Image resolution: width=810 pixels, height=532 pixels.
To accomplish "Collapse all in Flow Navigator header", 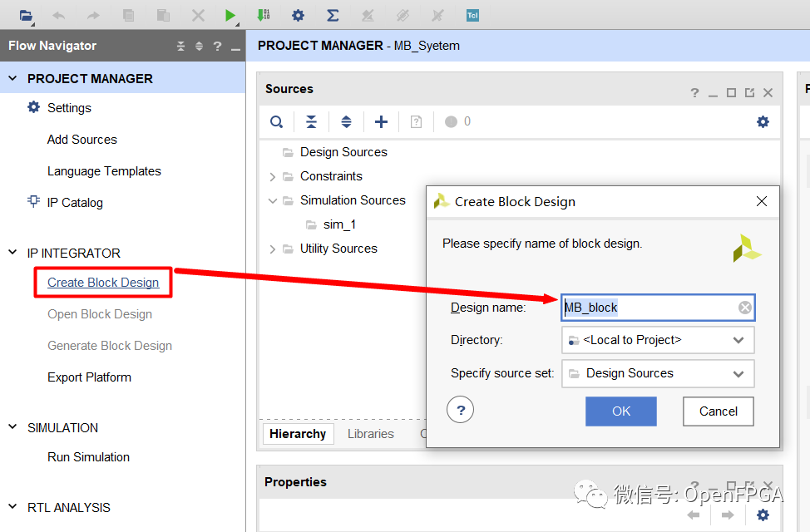I will point(180,46).
